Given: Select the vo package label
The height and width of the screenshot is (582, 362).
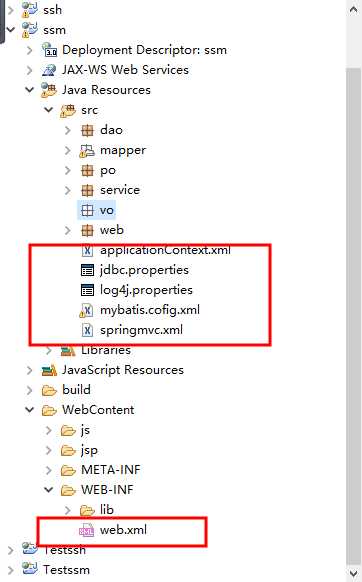Looking at the screenshot, I should (107, 210).
